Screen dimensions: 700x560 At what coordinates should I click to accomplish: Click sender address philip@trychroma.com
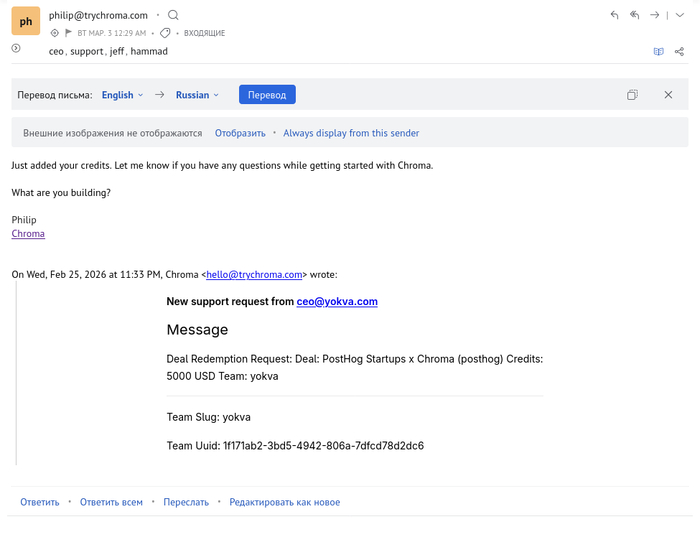click(x=98, y=15)
